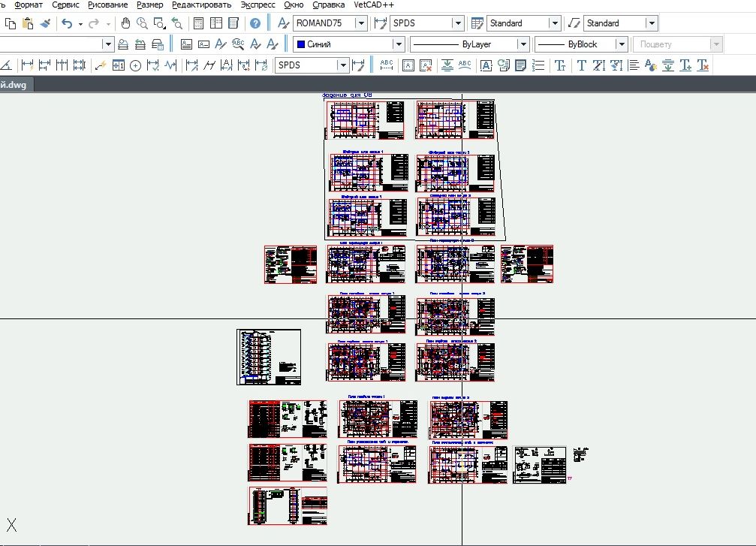The width and height of the screenshot is (756, 546).
Task: Expand the layer list dropdown arrow
Action: coord(108,44)
